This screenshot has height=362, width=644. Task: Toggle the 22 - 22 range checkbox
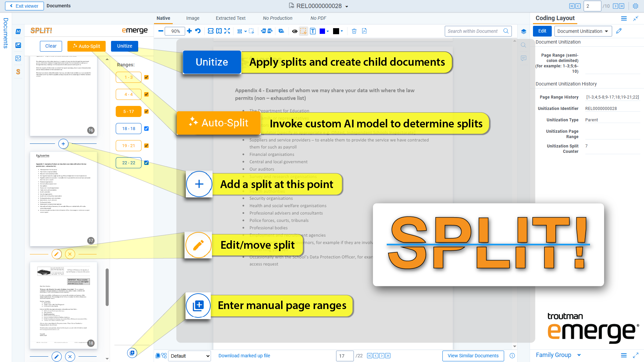click(146, 163)
